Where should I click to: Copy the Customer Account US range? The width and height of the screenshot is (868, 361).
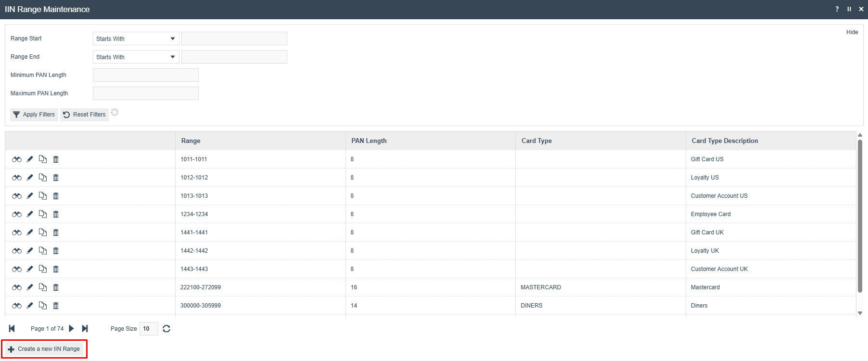[43, 196]
